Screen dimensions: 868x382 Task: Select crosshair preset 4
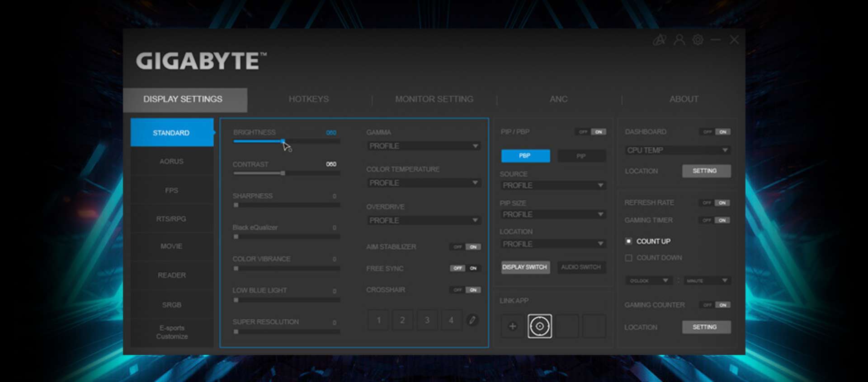(451, 320)
